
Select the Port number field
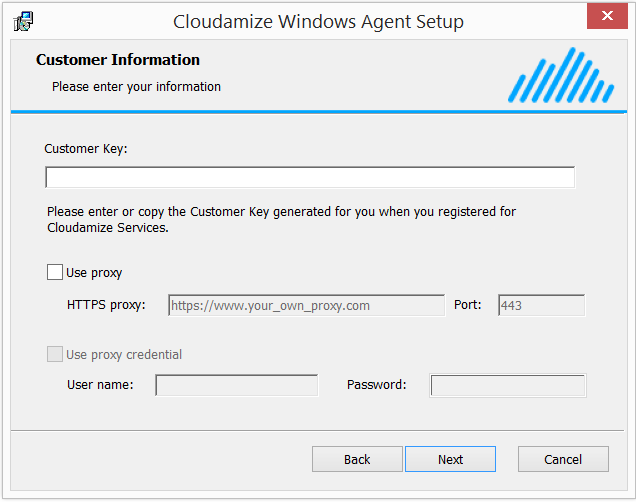(541, 305)
